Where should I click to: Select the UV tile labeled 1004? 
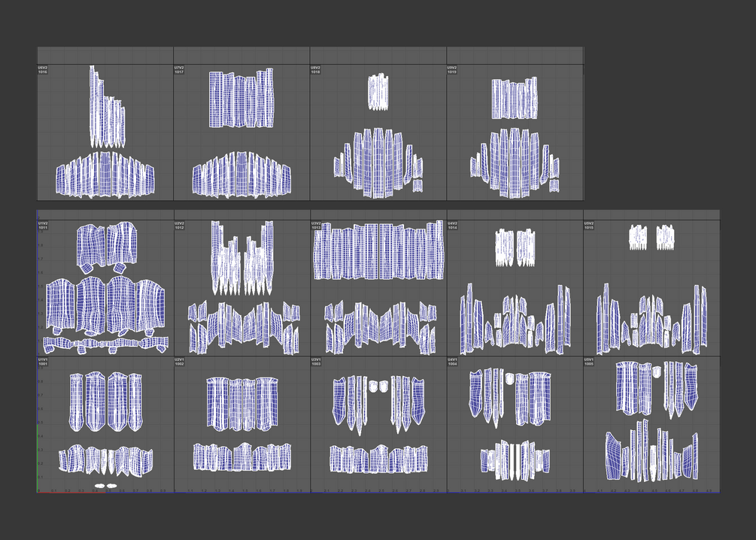(515, 425)
